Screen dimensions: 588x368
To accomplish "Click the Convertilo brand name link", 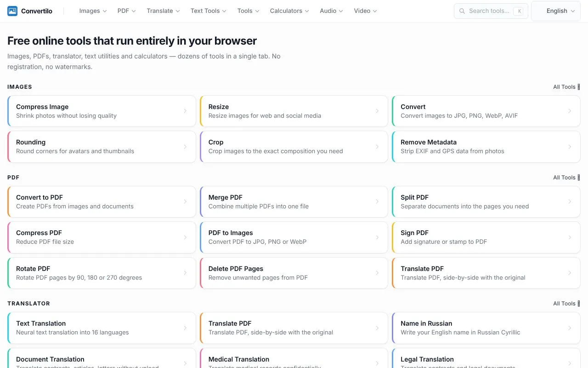I will click(37, 11).
